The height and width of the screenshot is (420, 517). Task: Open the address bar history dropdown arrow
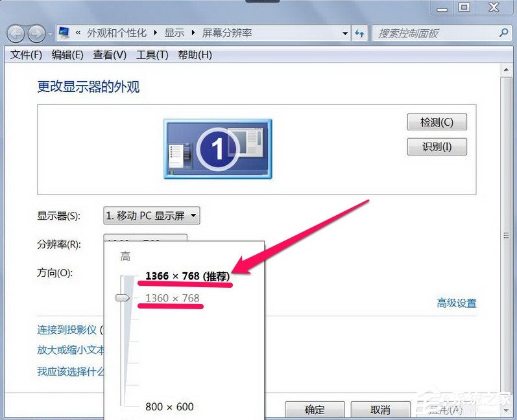point(344,33)
